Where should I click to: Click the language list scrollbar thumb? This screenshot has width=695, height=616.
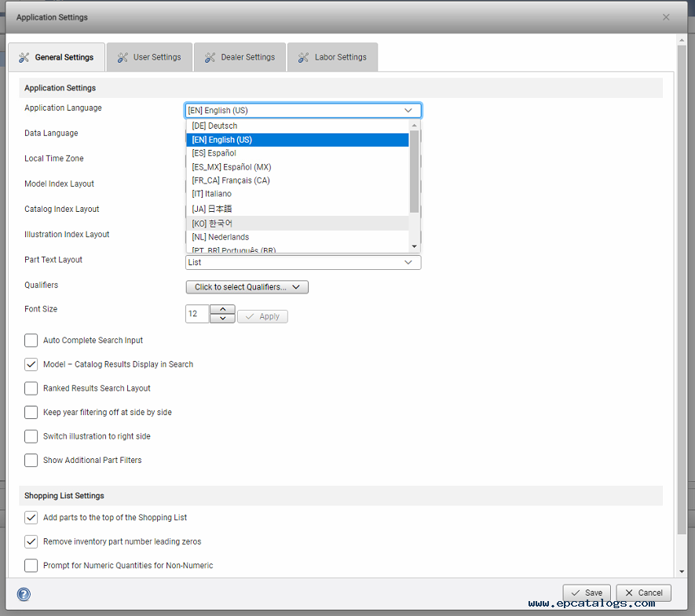[414, 171]
